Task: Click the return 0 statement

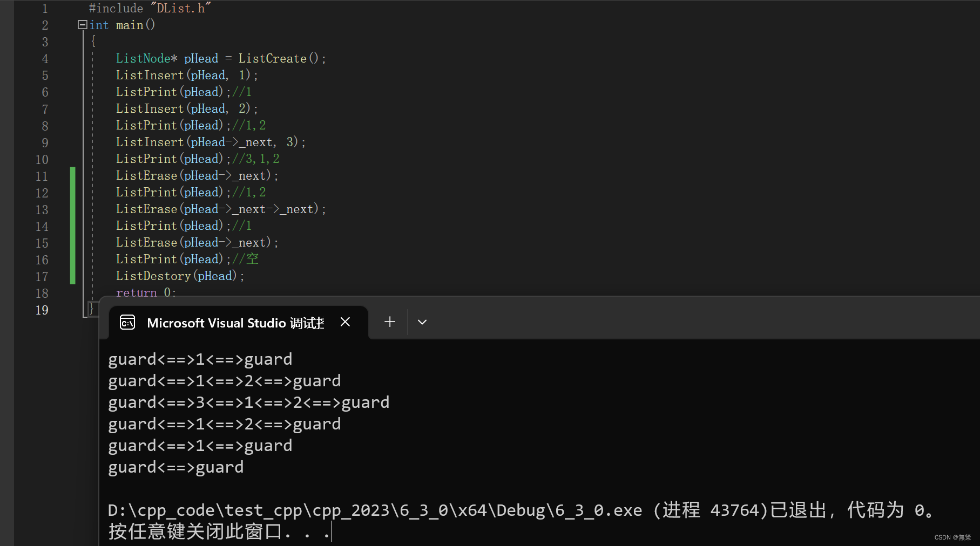Action: click(146, 292)
